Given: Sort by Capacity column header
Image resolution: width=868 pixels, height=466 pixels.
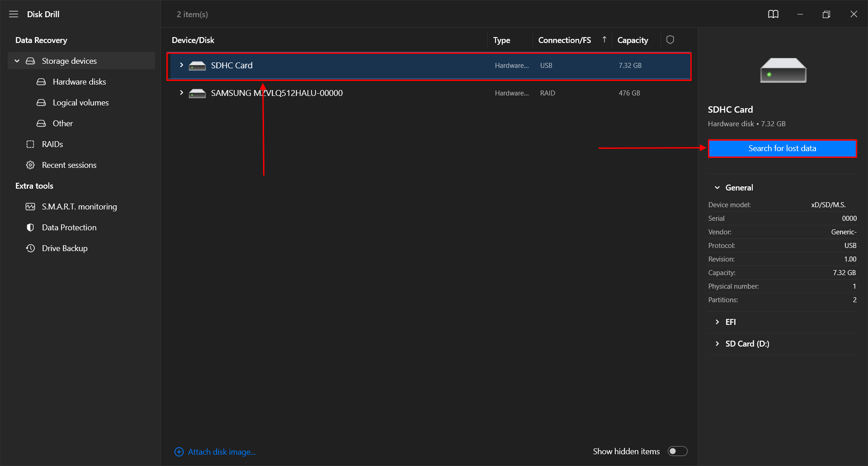Looking at the screenshot, I should 632,40.
